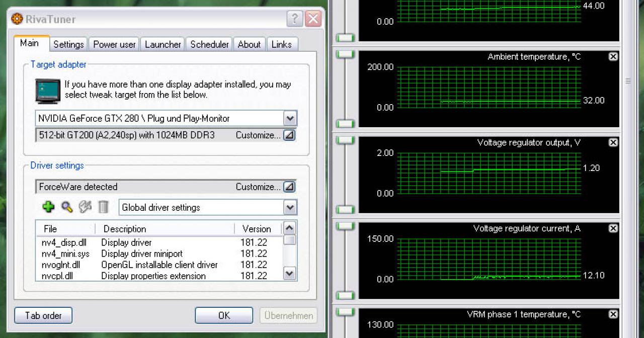644x338 pixels.
Task: Open the Scheduler tab
Action: tap(209, 44)
